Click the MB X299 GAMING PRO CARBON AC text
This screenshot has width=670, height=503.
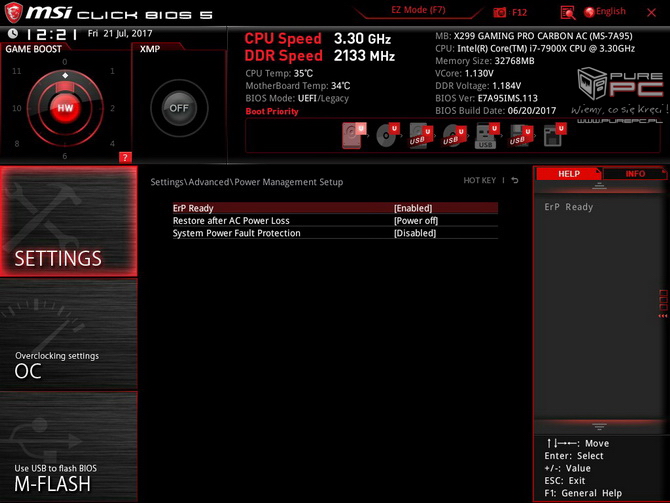tap(534, 36)
